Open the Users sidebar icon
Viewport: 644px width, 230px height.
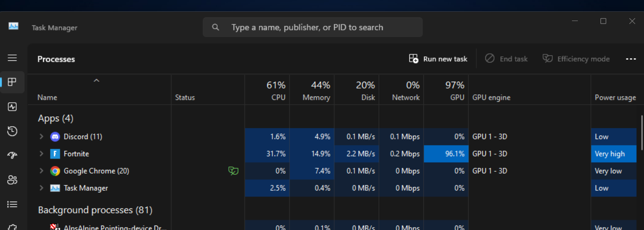point(12,180)
